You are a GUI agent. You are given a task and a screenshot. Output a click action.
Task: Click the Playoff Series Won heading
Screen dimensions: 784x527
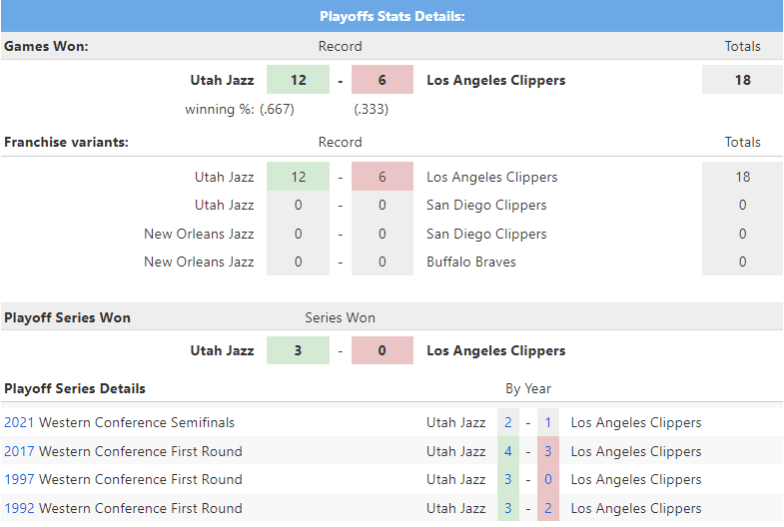[67, 318]
